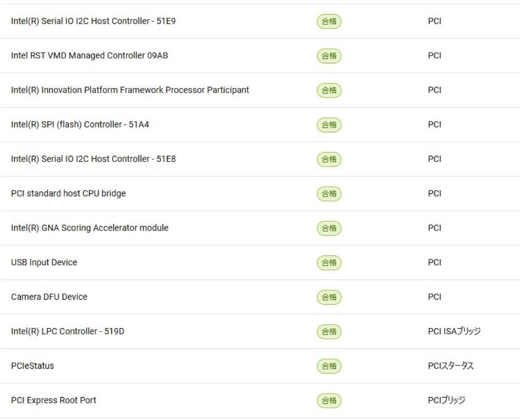Click Intel Innovation Platform Framework Processor Participant
Image resolution: width=520 pixels, height=420 pixels.
130,90
